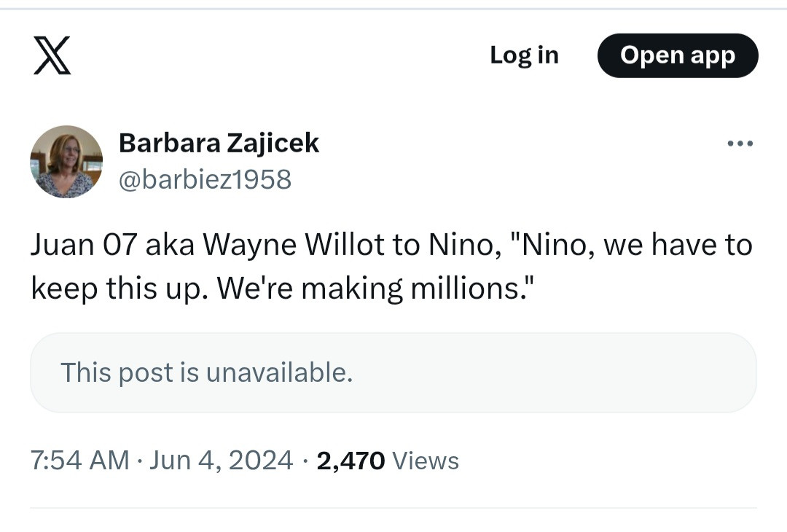Screen dimensions: 787x532
Task: Click the 'Juan 07' text in the post
Action: coord(84,245)
